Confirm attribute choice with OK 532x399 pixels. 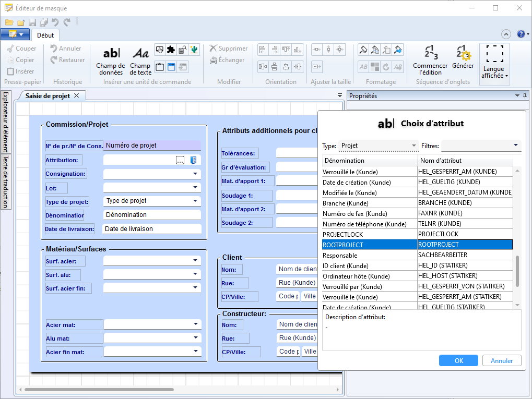[458, 360]
